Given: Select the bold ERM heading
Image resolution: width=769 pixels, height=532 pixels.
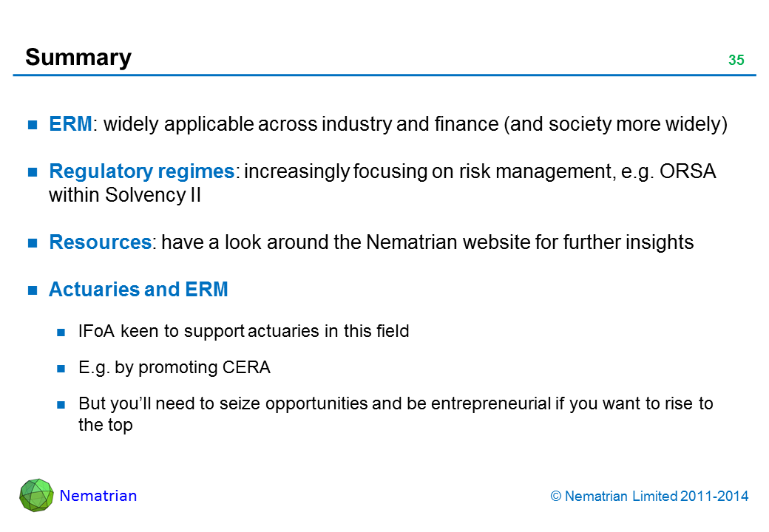Looking at the screenshot, I should [70, 124].
